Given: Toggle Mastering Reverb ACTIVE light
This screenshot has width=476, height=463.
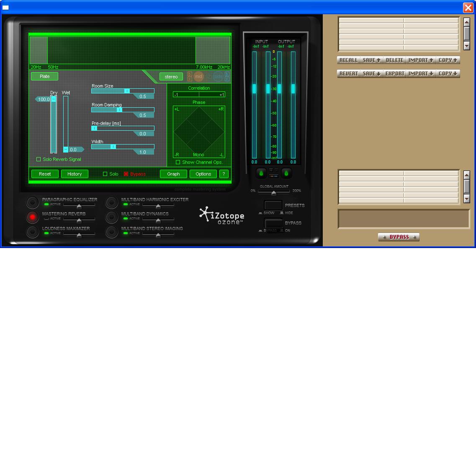Looking at the screenshot, I should tap(46, 219).
